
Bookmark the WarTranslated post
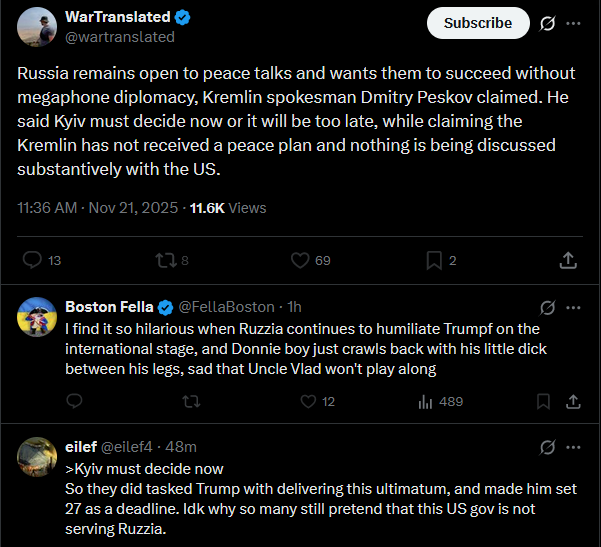(434, 260)
